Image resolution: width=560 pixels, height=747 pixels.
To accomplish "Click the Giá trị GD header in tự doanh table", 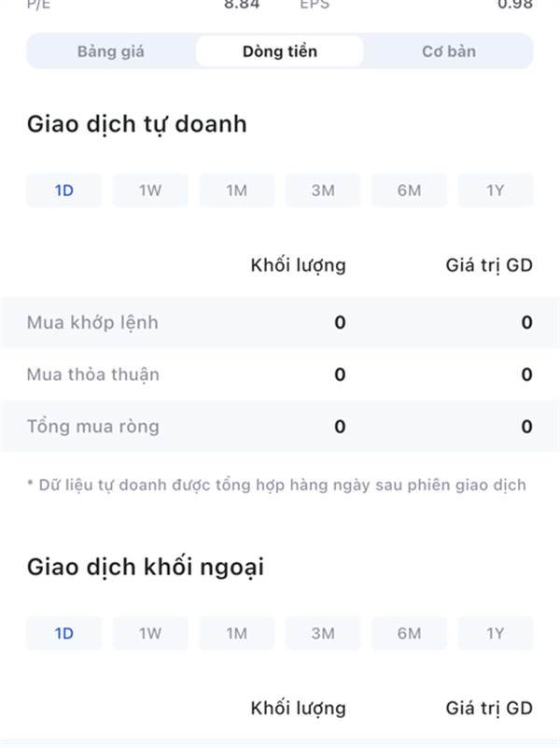I will click(489, 265).
